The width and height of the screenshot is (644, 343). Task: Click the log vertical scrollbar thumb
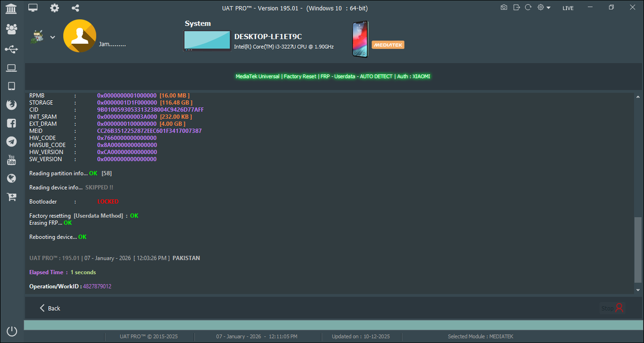(x=638, y=250)
